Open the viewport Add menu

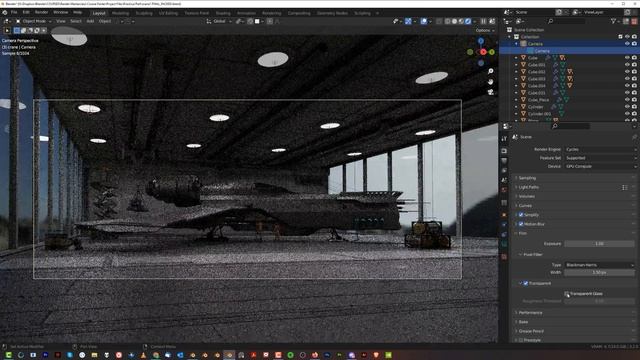coord(90,21)
